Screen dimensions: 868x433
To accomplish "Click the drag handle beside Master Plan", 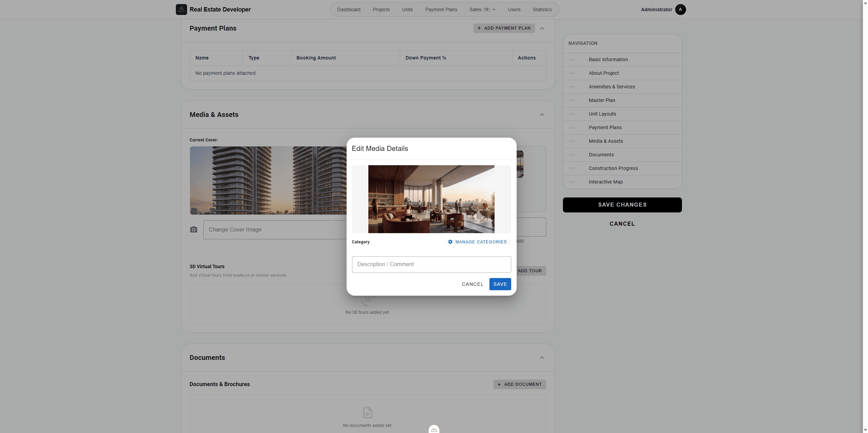I will (572, 100).
